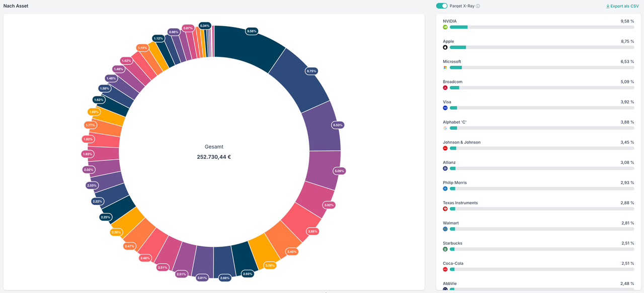This screenshot has height=293, width=644.
Task: Click the 2.02% chart label
Action: coord(89,170)
